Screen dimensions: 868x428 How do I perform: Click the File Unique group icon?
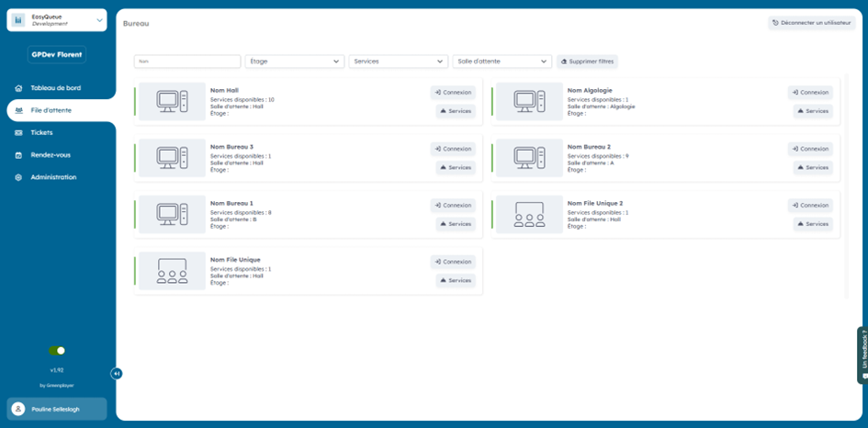point(172,270)
